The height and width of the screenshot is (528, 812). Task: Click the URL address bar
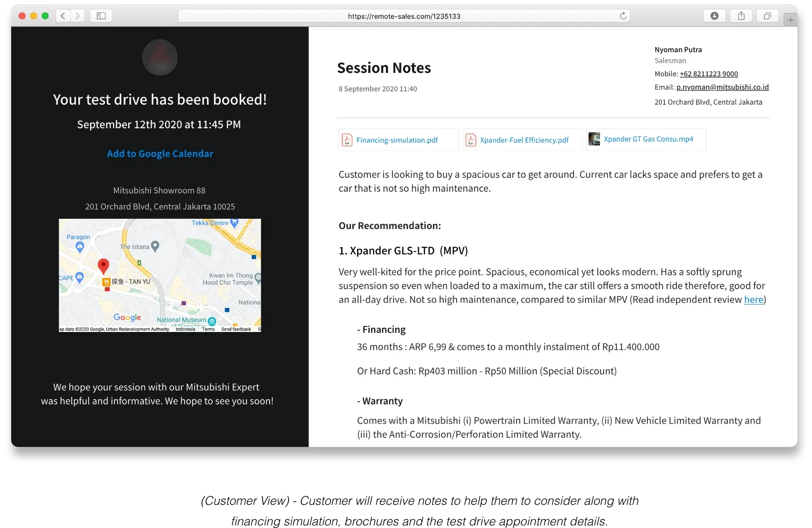tap(404, 16)
